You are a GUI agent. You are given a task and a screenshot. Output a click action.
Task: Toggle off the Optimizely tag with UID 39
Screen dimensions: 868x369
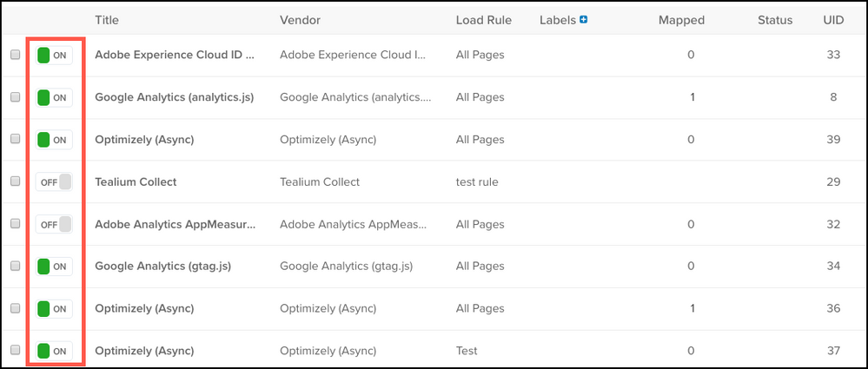[x=53, y=140]
